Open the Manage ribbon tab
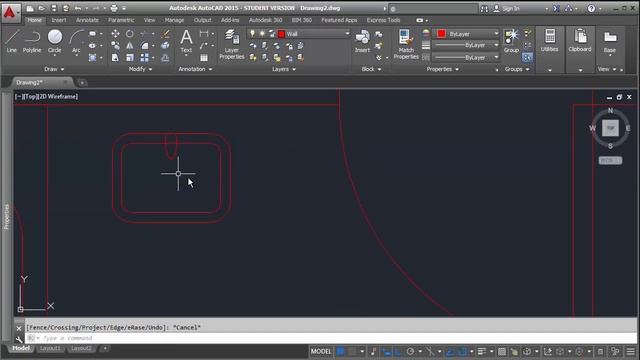The height and width of the screenshot is (360, 640). [x=174, y=20]
